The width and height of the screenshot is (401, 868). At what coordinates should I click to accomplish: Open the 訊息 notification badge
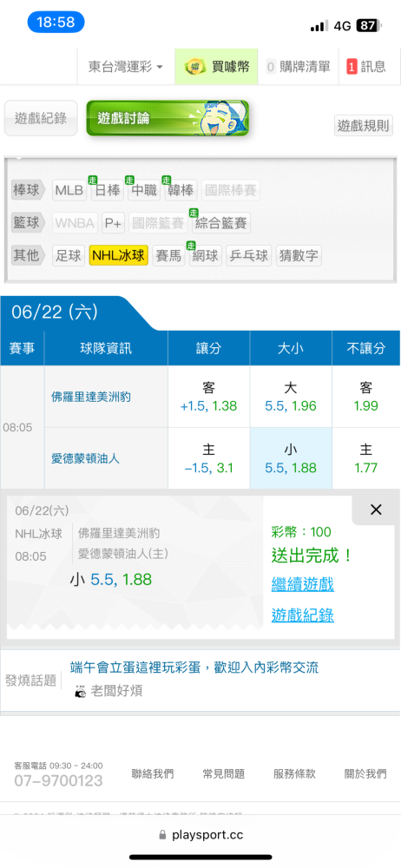click(352, 67)
